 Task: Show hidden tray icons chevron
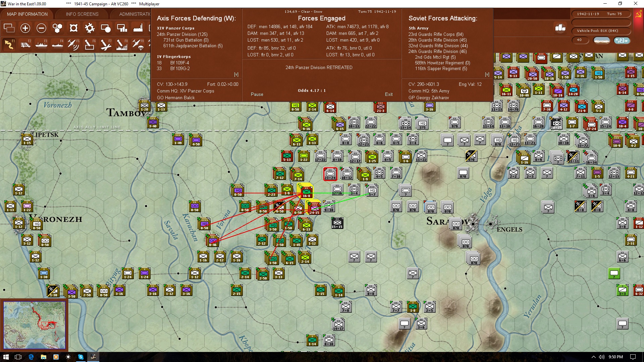tap(593, 357)
